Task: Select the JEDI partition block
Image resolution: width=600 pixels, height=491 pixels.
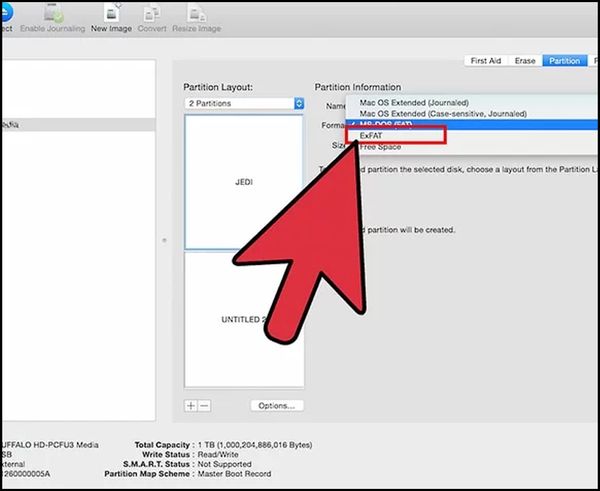Action: tap(245, 183)
